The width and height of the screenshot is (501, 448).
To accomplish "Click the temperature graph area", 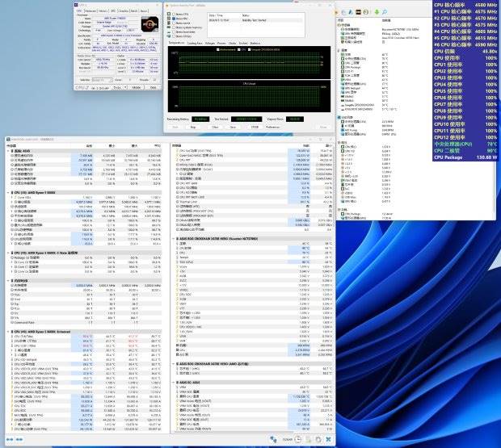I will click(249, 62).
